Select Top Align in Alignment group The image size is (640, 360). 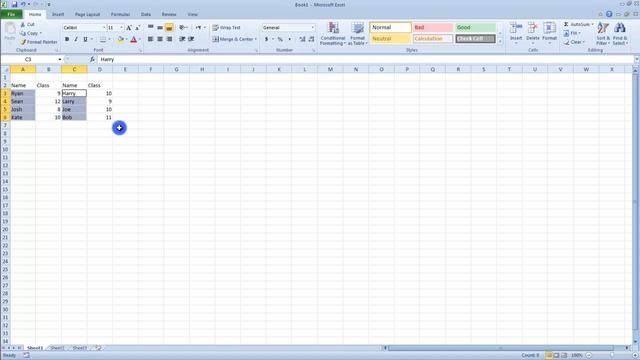pos(151,27)
